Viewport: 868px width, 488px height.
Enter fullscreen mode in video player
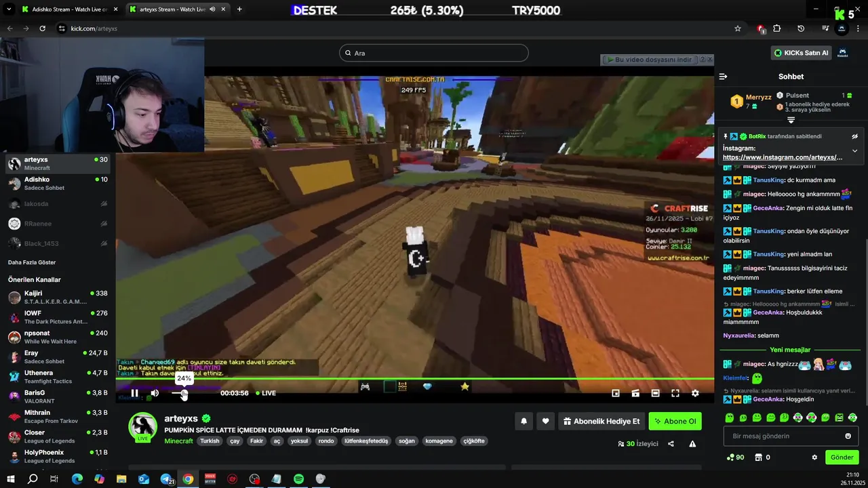pyautogui.click(x=675, y=393)
